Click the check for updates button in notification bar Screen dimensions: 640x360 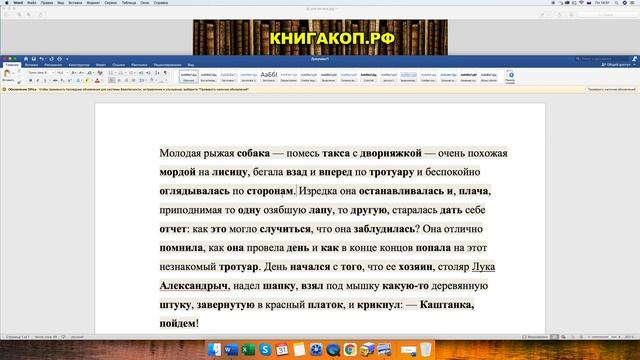[611, 89]
